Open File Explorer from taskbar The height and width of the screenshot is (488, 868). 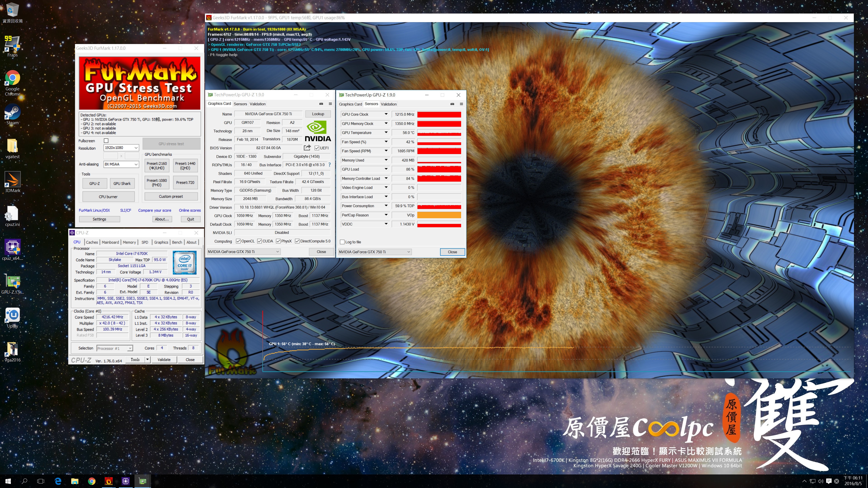[75, 481]
